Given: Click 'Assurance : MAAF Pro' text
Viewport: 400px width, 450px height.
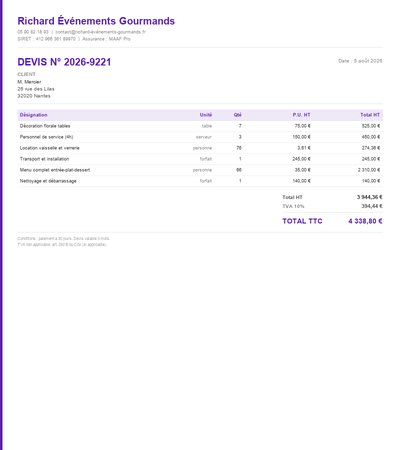Looking at the screenshot, I should [x=106, y=39].
